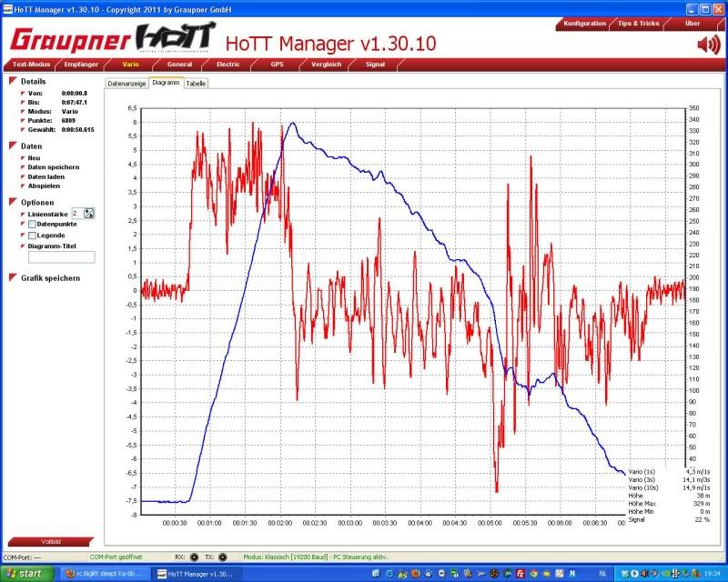Click Daten speichern link
The height and width of the screenshot is (582, 728).
54,167
